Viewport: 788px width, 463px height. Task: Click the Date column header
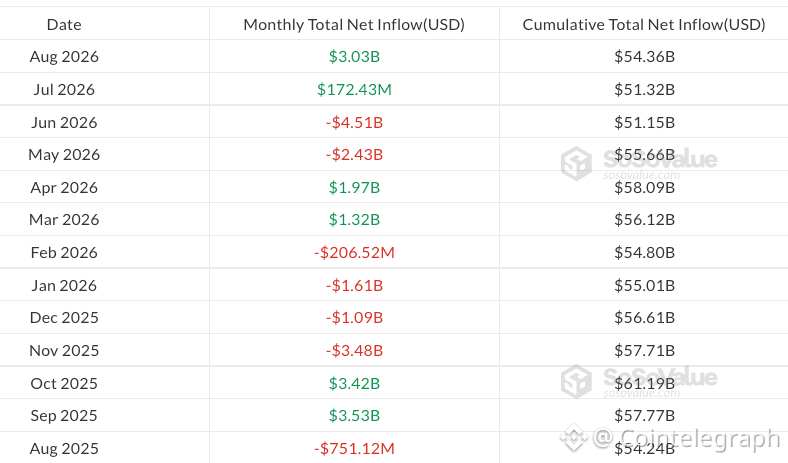(64, 24)
